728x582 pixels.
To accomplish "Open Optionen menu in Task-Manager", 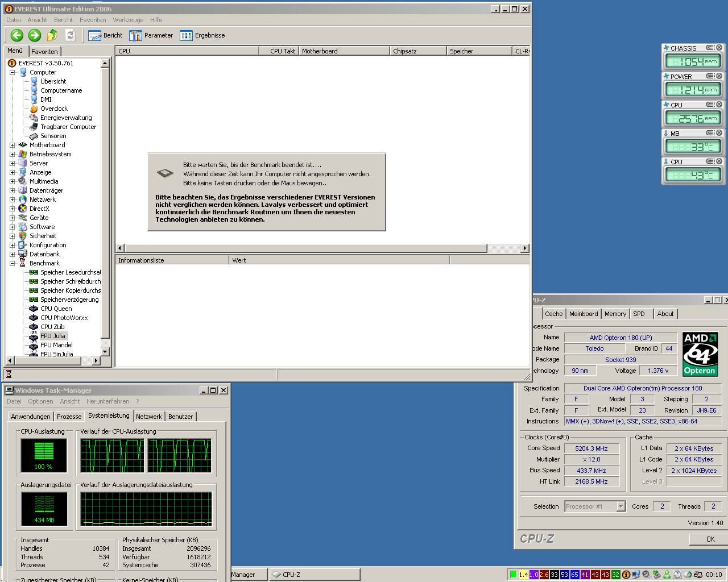I will point(40,401).
